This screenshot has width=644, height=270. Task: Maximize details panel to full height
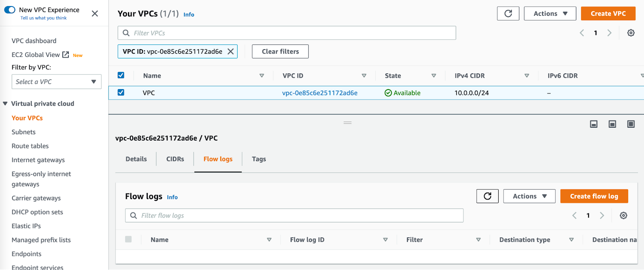point(631,124)
